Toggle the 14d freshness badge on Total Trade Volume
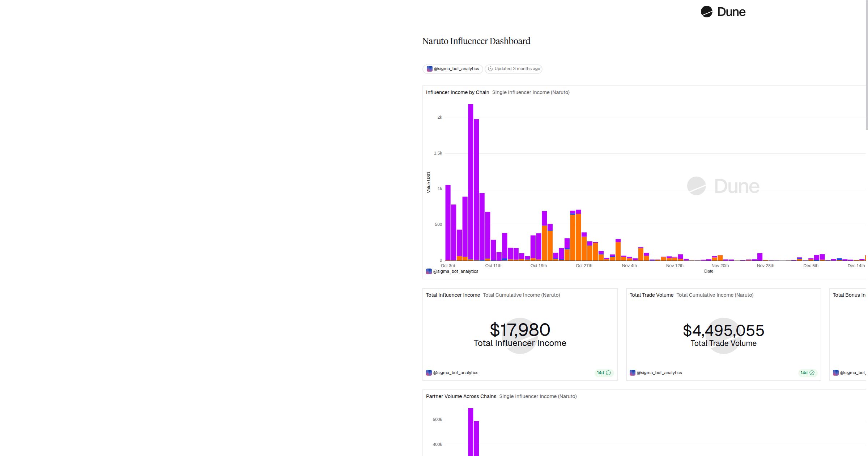The width and height of the screenshot is (868, 456). [x=804, y=373]
